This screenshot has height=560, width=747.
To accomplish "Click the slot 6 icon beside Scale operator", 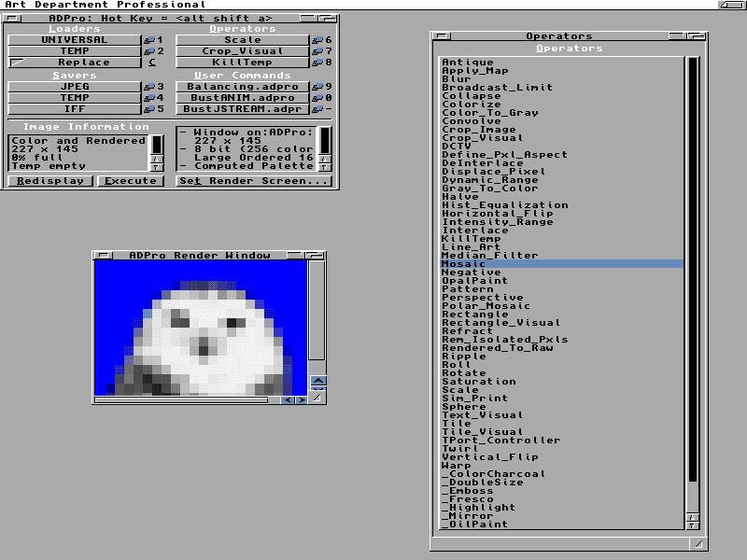I will (x=317, y=40).
